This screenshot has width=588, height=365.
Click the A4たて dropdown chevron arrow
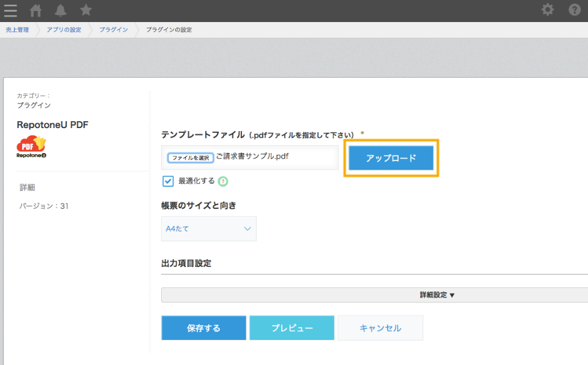click(x=247, y=228)
